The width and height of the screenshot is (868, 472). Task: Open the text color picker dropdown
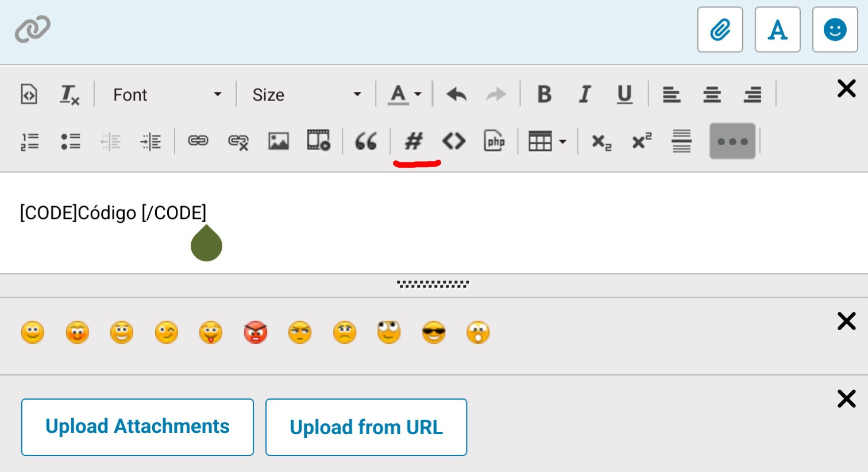[x=405, y=94]
